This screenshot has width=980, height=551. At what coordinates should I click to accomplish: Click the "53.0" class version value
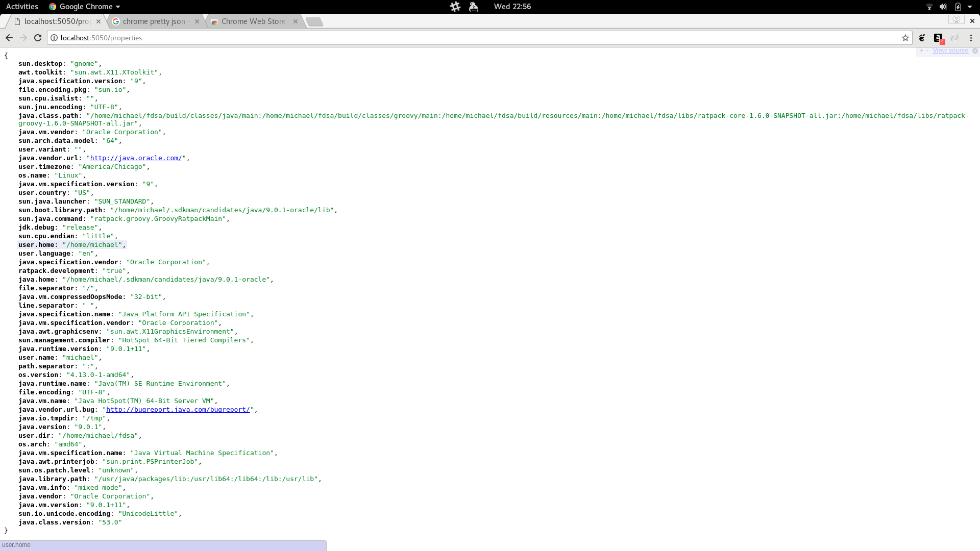[x=110, y=522]
